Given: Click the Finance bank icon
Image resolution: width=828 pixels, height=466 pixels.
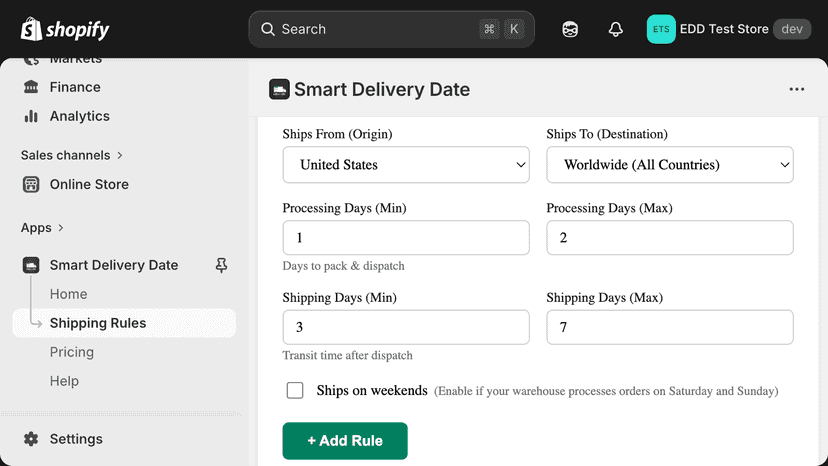Looking at the screenshot, I should 31,87.
